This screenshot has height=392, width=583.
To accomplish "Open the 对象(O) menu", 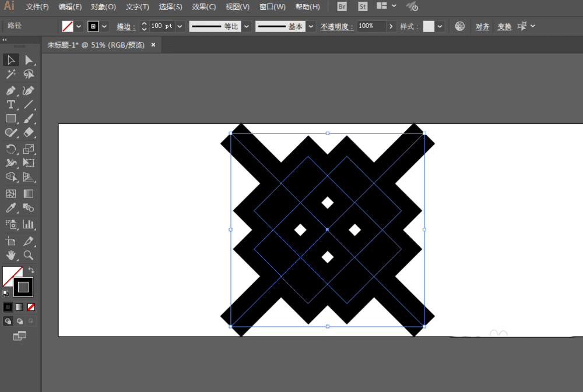I will [x=103, y=6].
